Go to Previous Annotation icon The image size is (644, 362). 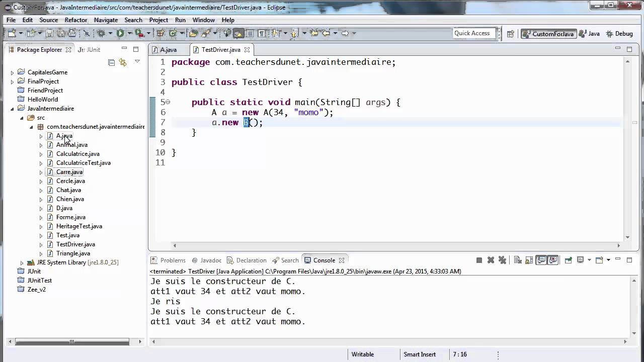tap(294, 33)
